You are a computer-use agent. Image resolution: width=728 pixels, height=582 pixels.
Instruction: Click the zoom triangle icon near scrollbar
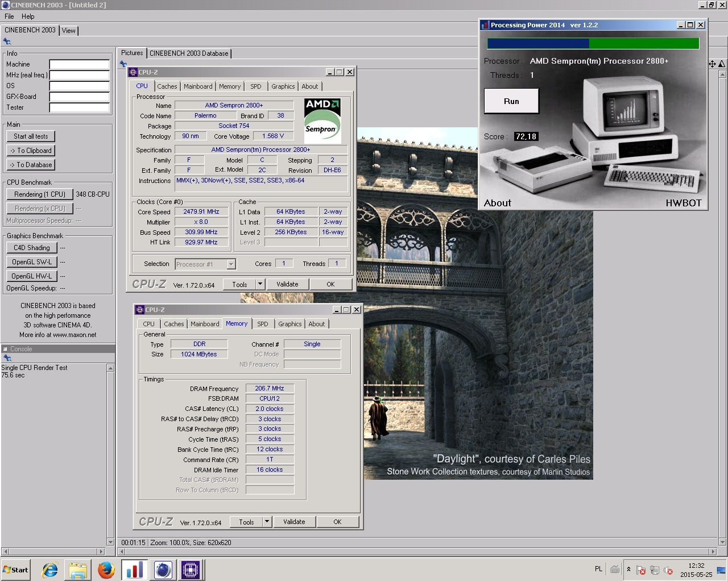(x=722, y=64)
